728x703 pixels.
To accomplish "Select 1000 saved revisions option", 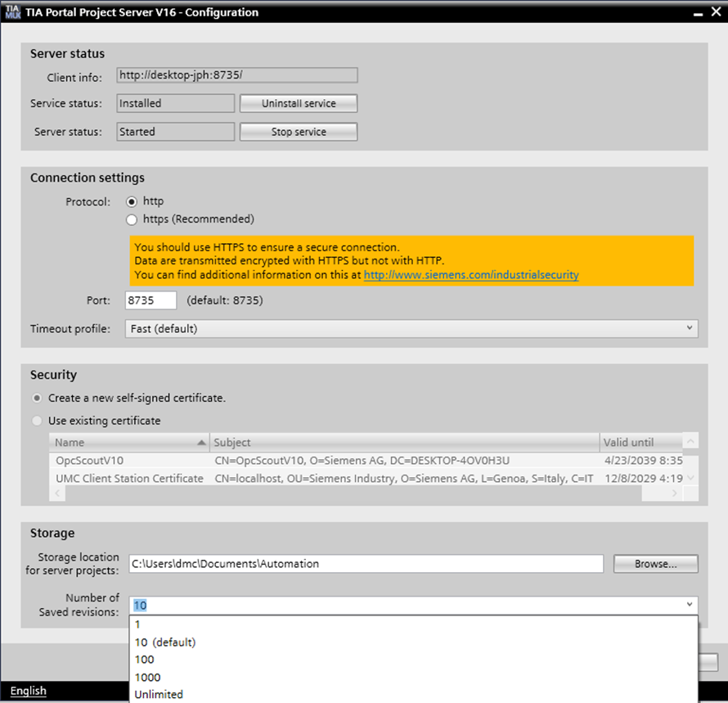I will click(148, 678).
